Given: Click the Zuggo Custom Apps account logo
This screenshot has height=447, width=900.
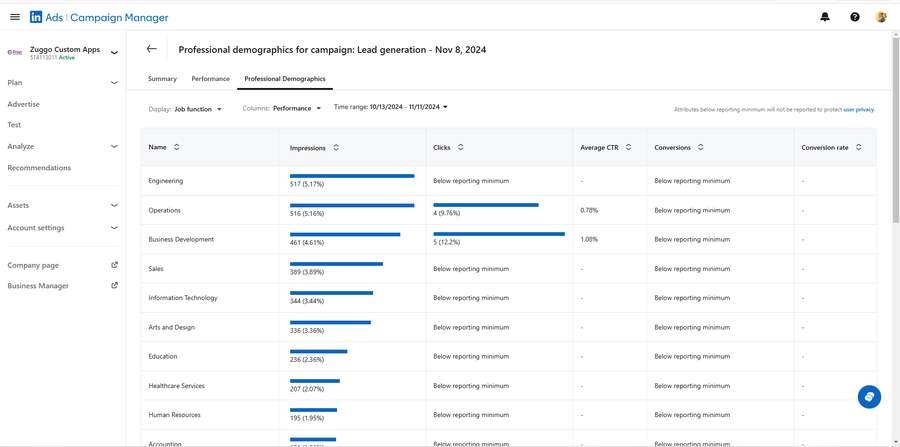Looking at the screenshot, I should (x=15, y=52).
